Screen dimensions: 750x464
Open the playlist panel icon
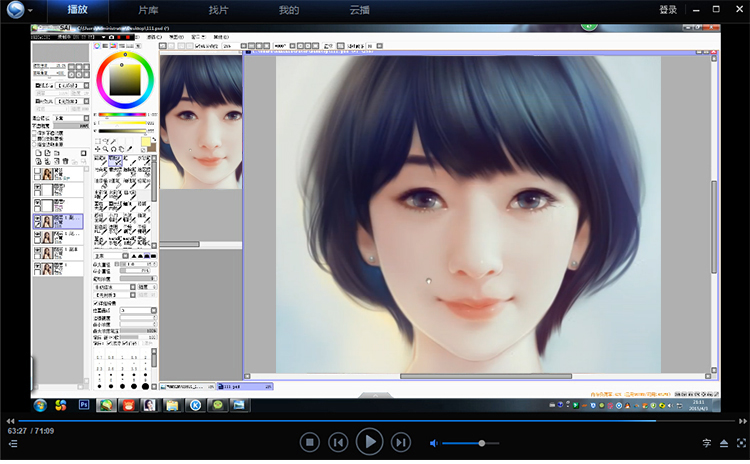pos(13,444)
